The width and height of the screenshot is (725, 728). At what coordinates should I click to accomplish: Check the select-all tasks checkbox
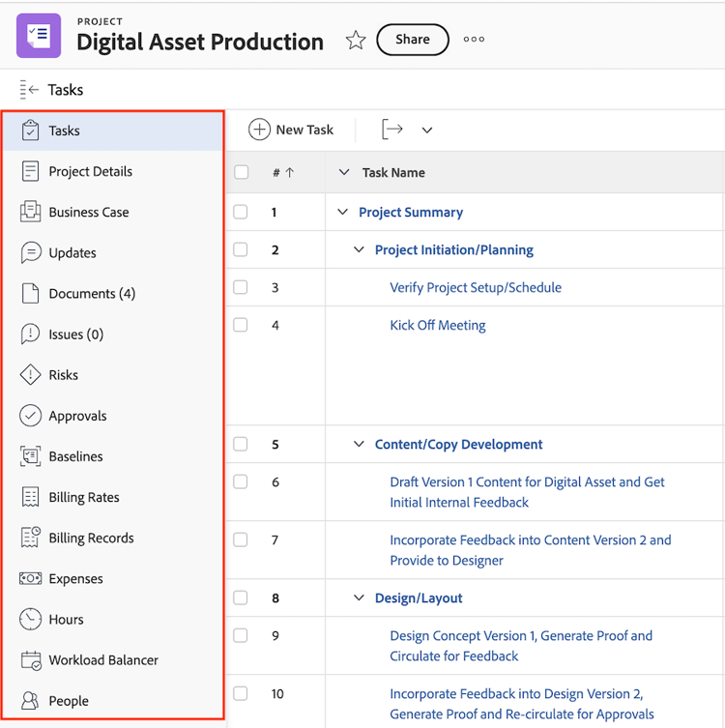[241, 172]
